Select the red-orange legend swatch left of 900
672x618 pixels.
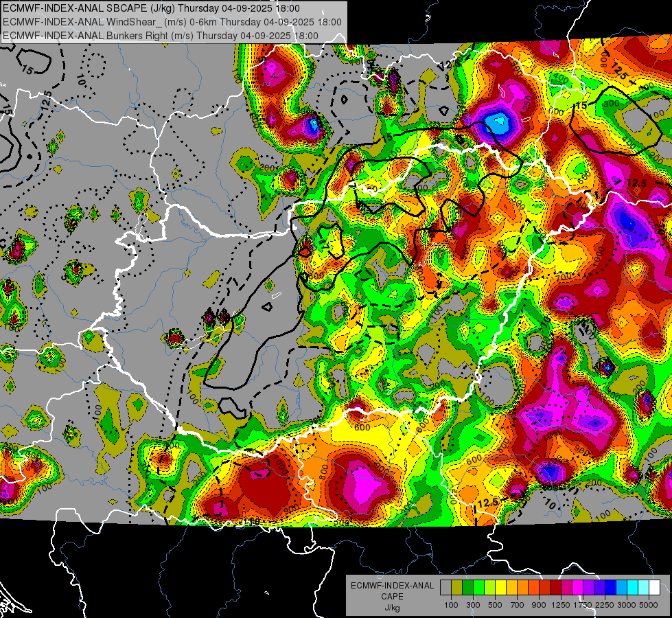click(533, 587)
